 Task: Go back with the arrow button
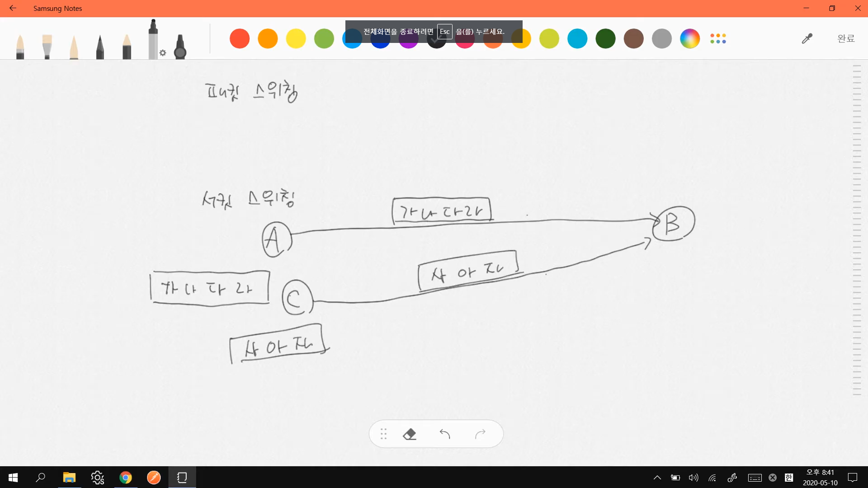(x=13, y=8)
